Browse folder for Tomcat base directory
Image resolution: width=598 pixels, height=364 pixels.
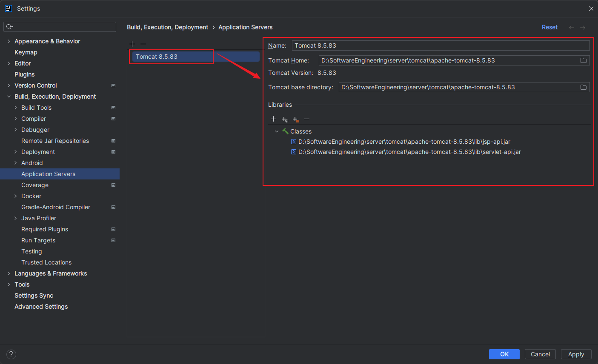[x=584, y=87]
